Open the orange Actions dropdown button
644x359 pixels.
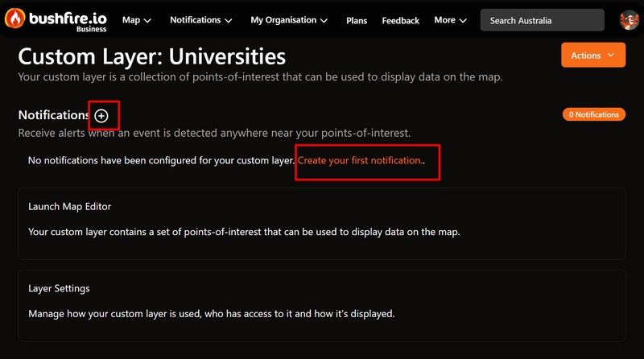593,55
